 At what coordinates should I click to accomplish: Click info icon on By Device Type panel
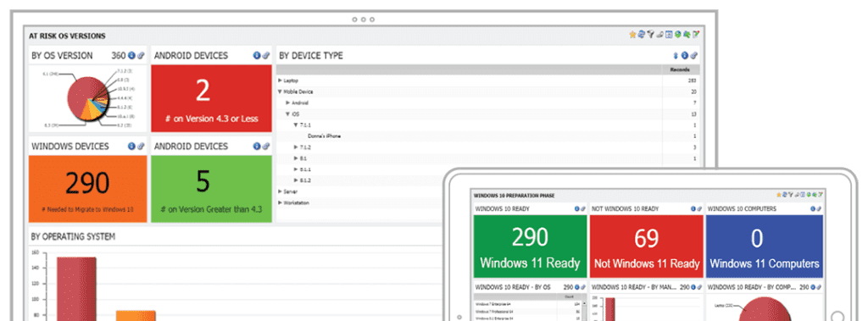pyautogui.click(x=685, y=55)
